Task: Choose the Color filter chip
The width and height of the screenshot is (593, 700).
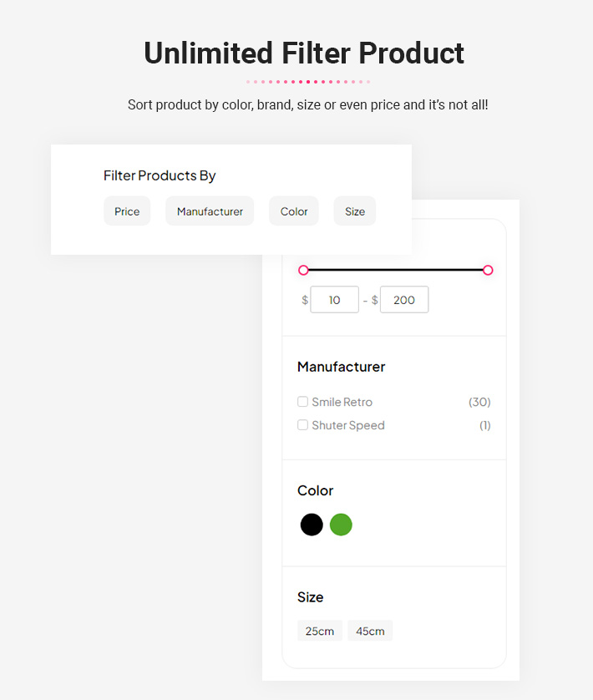Action: (x=294, y=211)
